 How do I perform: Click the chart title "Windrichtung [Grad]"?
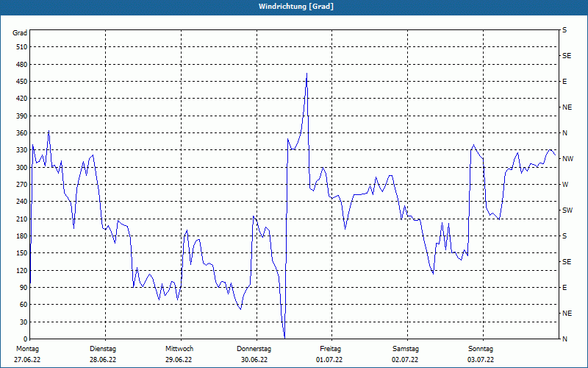click(296, 7)
